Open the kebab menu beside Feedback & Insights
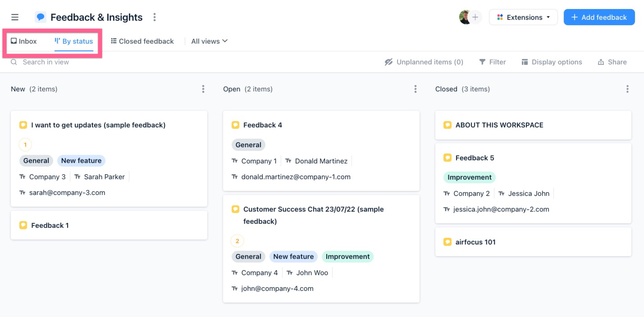 pyautogui.click(x=154, y=17)
